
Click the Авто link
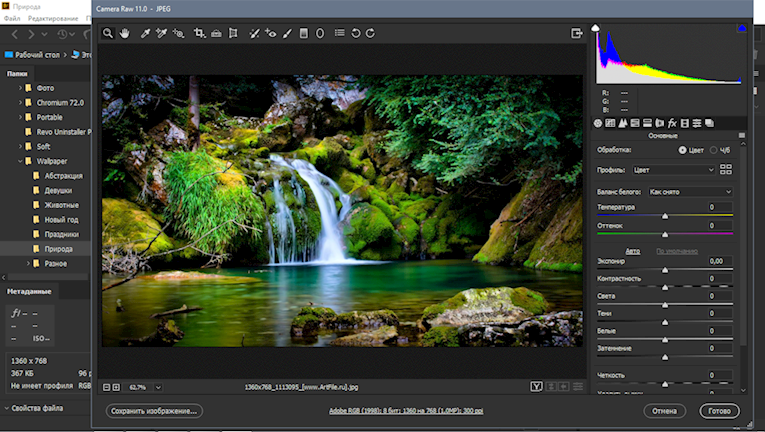(x=633, y=251)
